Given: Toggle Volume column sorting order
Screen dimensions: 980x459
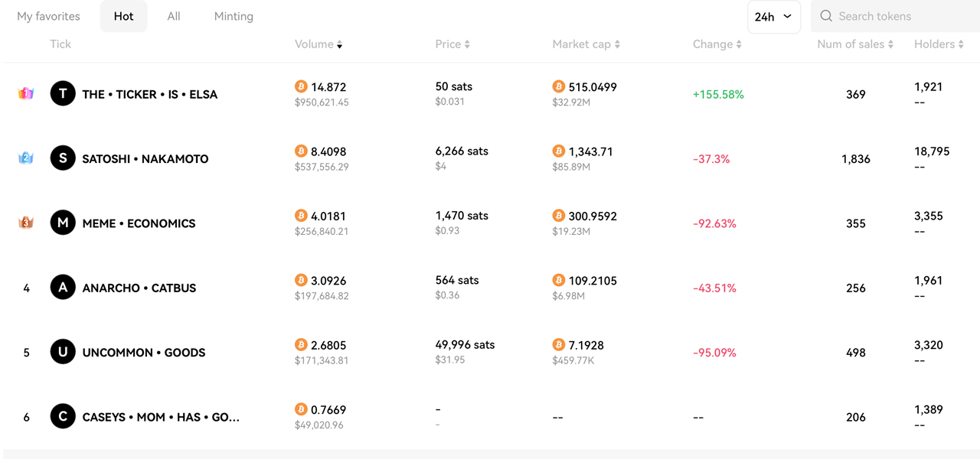Looking at the screenshot, I should click(340, 44).
